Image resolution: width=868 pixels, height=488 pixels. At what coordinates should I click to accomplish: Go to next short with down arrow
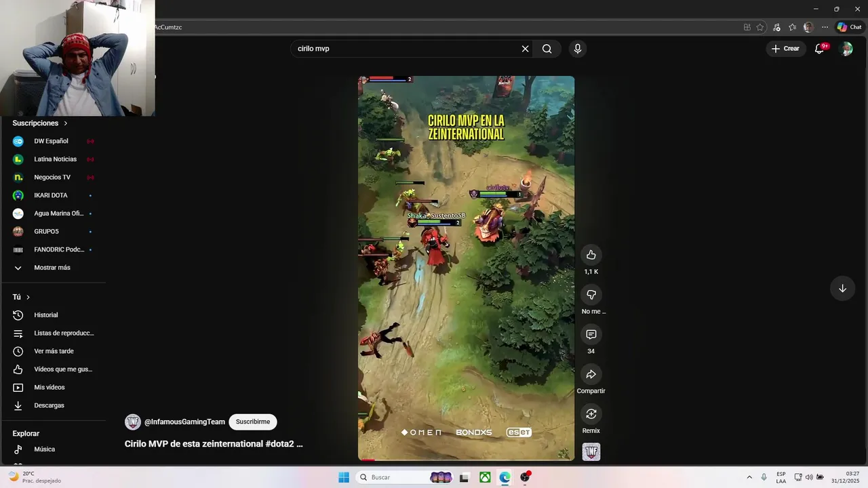[842, 288]
